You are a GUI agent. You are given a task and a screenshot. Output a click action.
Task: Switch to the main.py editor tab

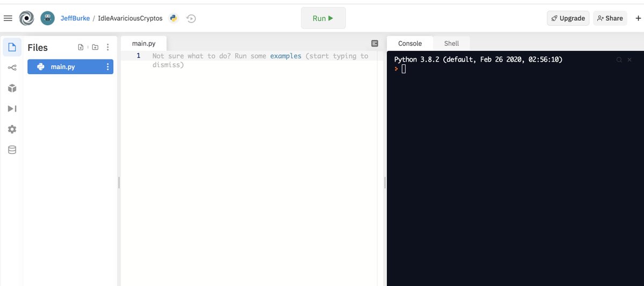point(143,43)
